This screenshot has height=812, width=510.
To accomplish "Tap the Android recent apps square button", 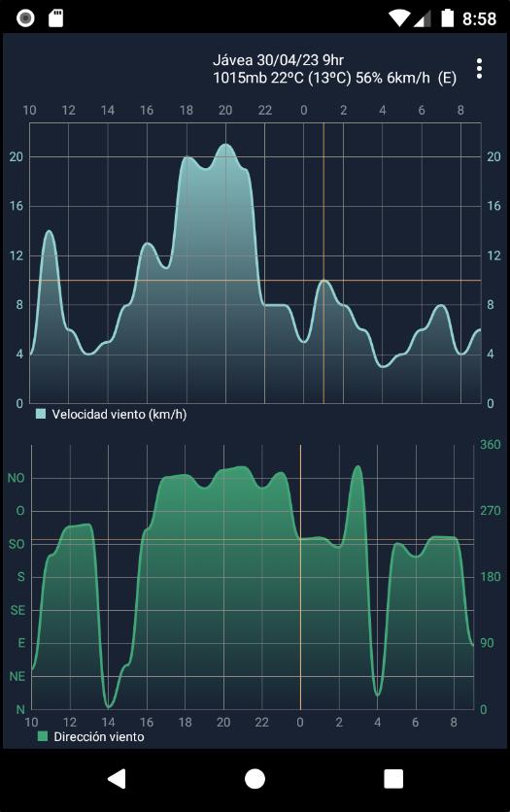I will (x=393, y=778).
